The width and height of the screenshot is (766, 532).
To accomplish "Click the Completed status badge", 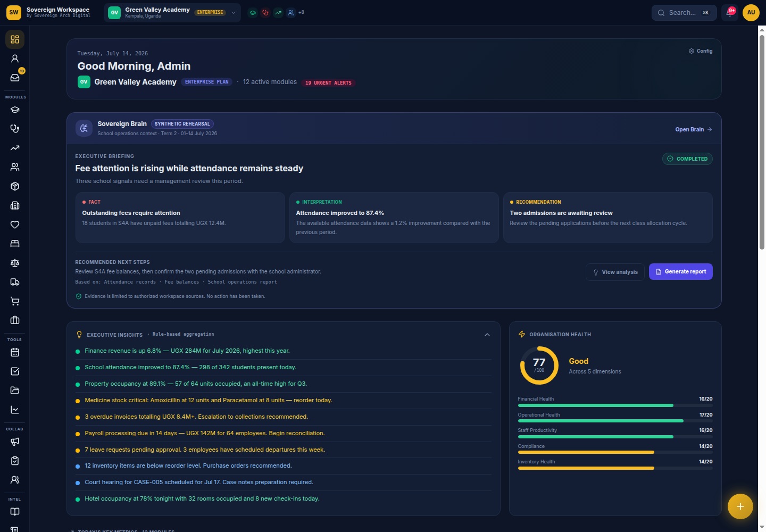I will [x=687, y=159].
